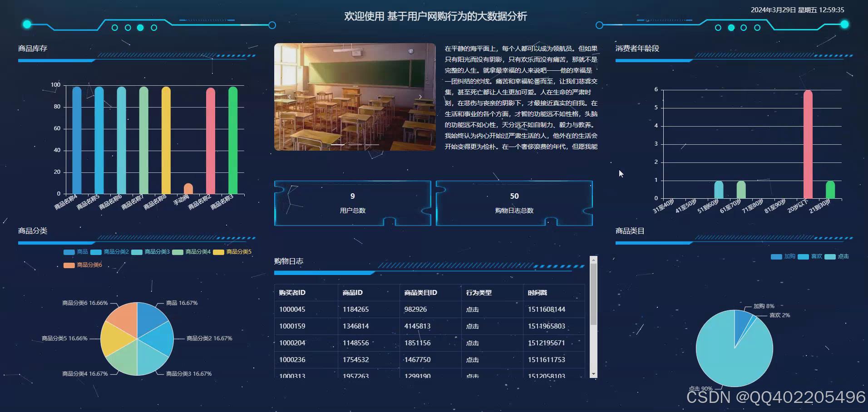Image resolution: width=868 pixels, height=412 pixels.
Task: Click the 商品分类5 yellow legend swatch
Action: pos(218,252)
